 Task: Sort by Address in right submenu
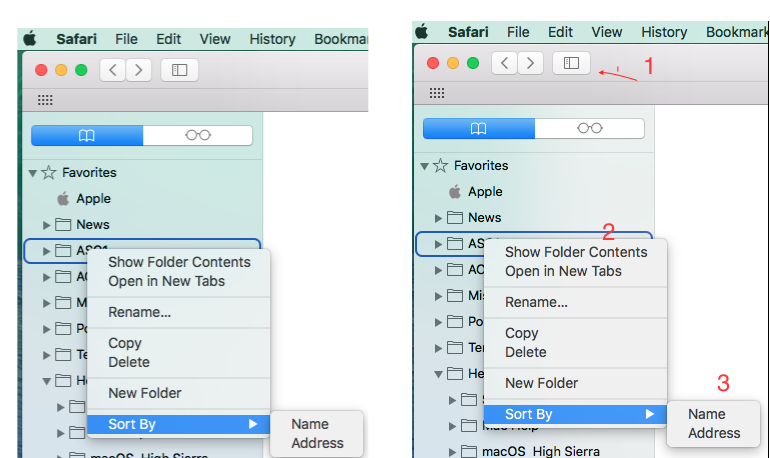(x=714, y=433)
